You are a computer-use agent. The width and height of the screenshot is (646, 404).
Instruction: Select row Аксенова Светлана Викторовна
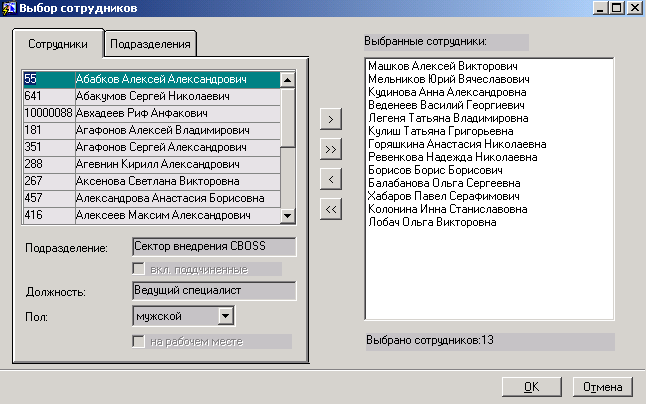(152, 181)
